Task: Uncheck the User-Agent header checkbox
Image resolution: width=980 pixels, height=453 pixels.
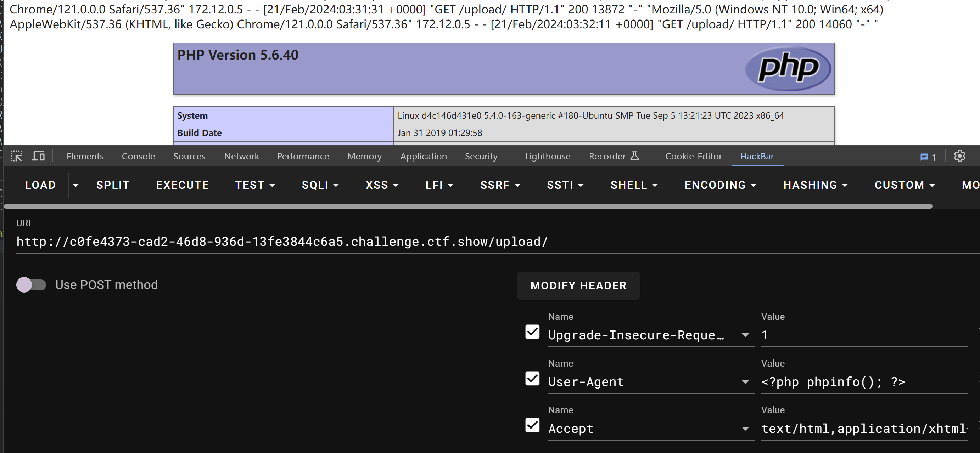Action: [532, 378]
